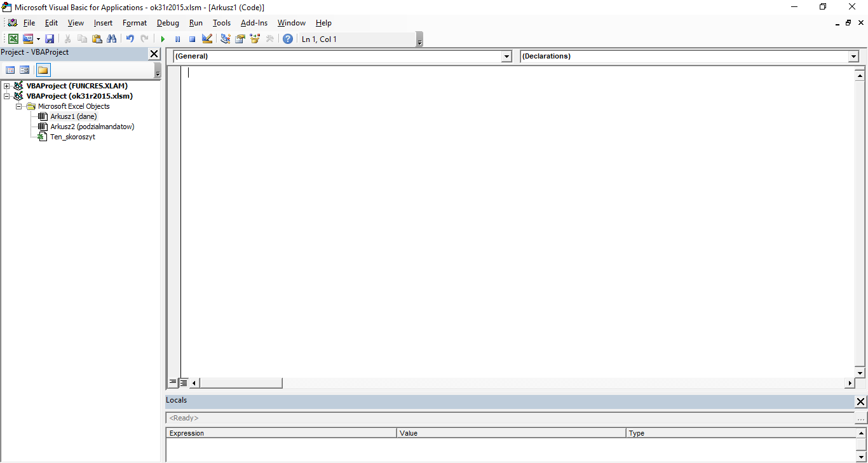Collapse the Microsoft Excel Objects folder
The image size is (868, 463).
pyautogui.click(x=19, y=106)
